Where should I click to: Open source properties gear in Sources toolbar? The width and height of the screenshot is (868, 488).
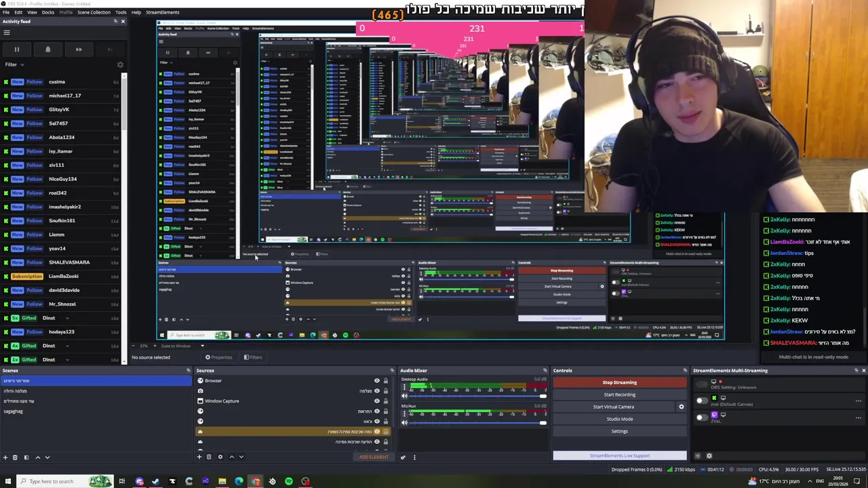[220, 457]
